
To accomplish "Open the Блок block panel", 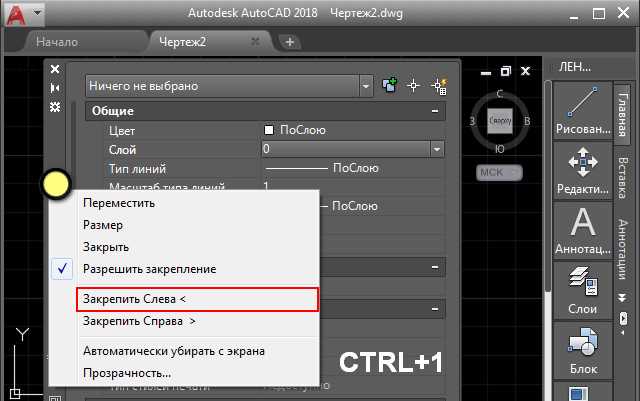I will (583, 351).
